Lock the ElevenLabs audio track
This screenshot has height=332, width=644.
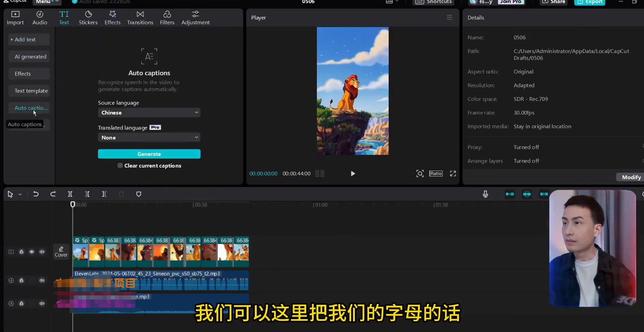(x=21, y=280)
